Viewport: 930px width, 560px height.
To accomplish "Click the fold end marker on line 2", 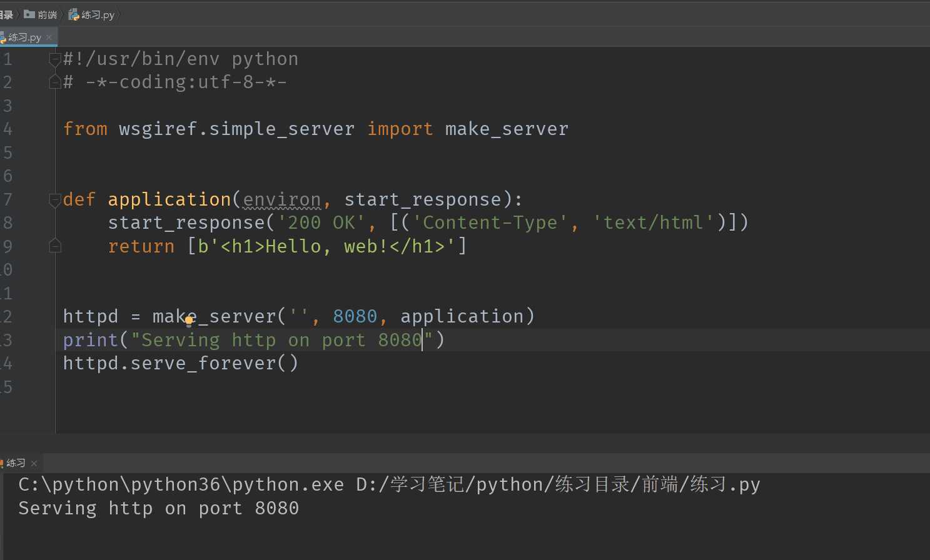I will tap(55, 82).
